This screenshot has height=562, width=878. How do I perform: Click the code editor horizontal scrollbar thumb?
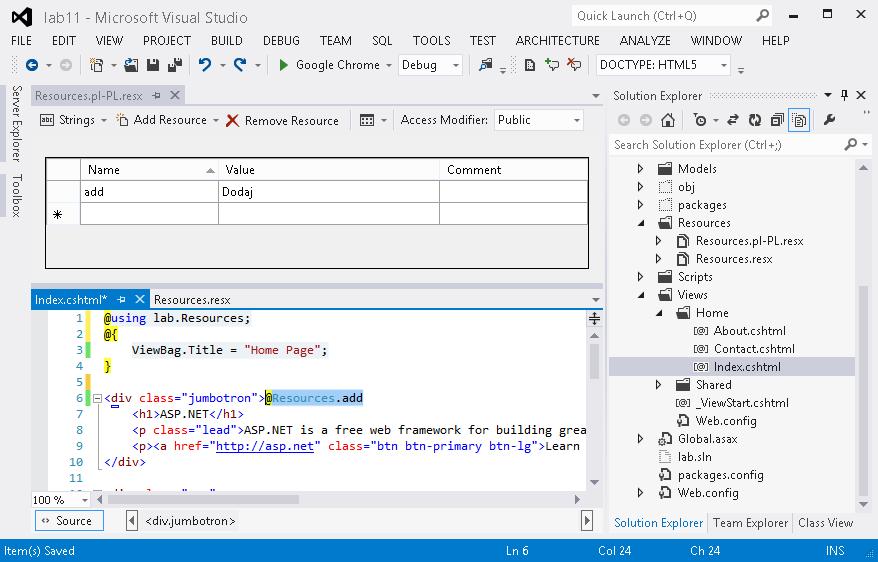pos(204,499)
